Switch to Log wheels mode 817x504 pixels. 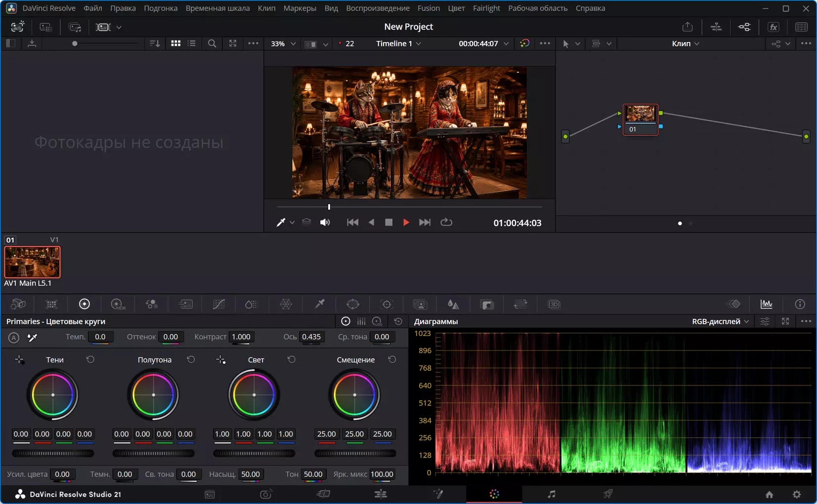pos(377,321)
